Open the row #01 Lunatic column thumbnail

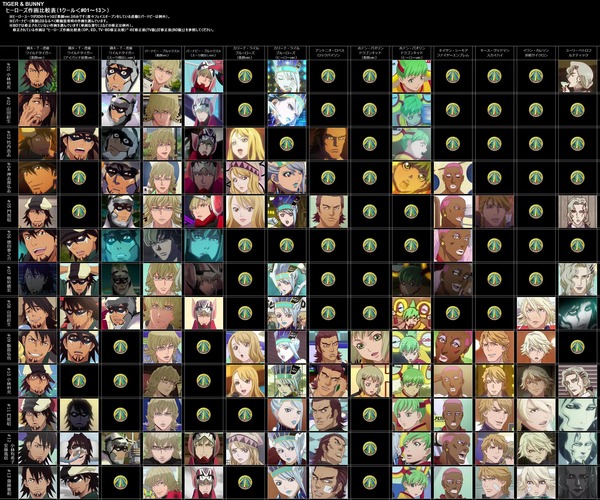coord(577,76)
